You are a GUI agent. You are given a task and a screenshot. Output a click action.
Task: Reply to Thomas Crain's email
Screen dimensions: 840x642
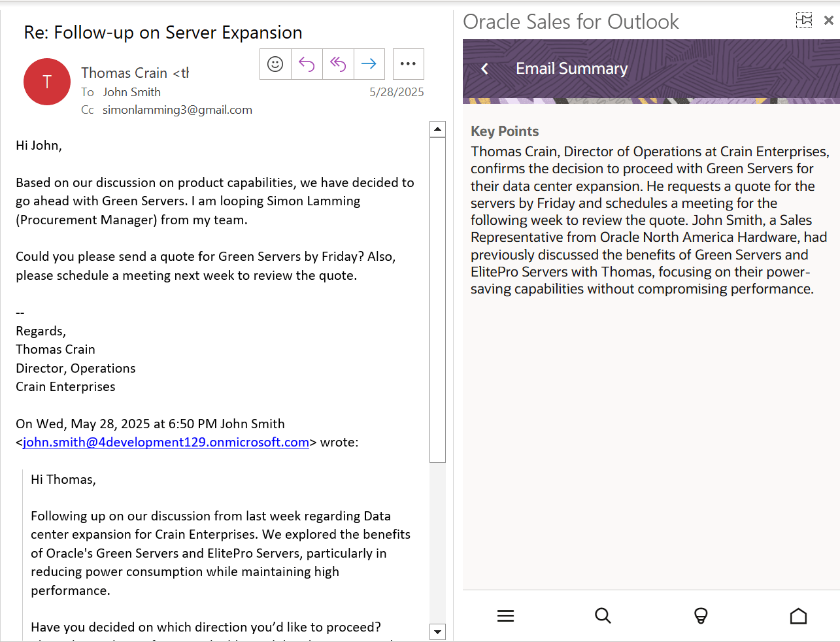[x=307, y=64]
